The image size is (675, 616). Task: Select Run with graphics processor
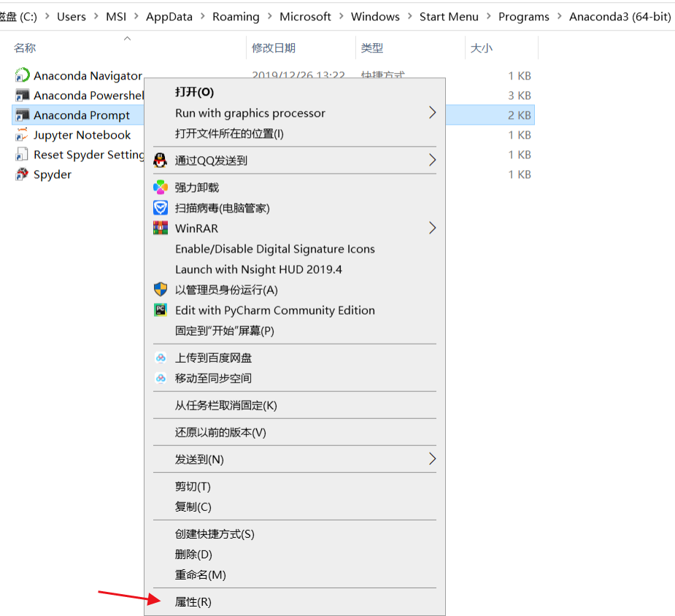click(295, 113)
